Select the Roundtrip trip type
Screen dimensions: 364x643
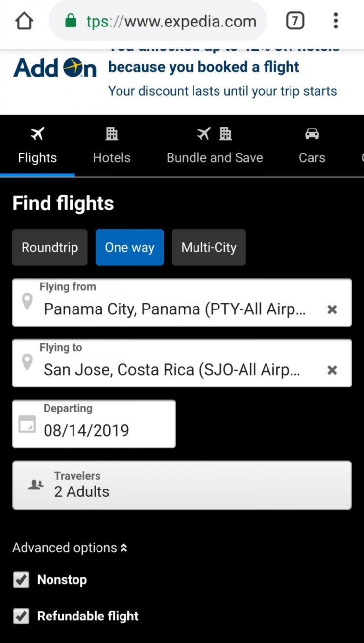(x=50, y=247)
